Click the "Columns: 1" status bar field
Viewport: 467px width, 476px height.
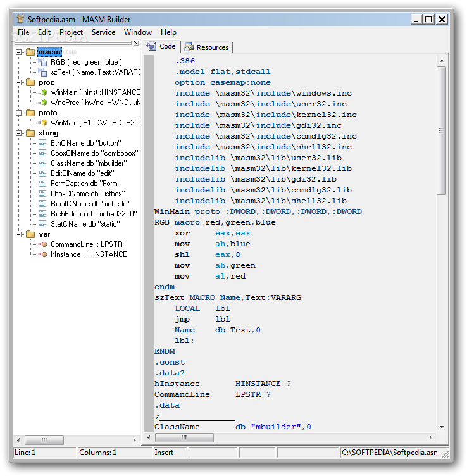[x=115, y=453]
